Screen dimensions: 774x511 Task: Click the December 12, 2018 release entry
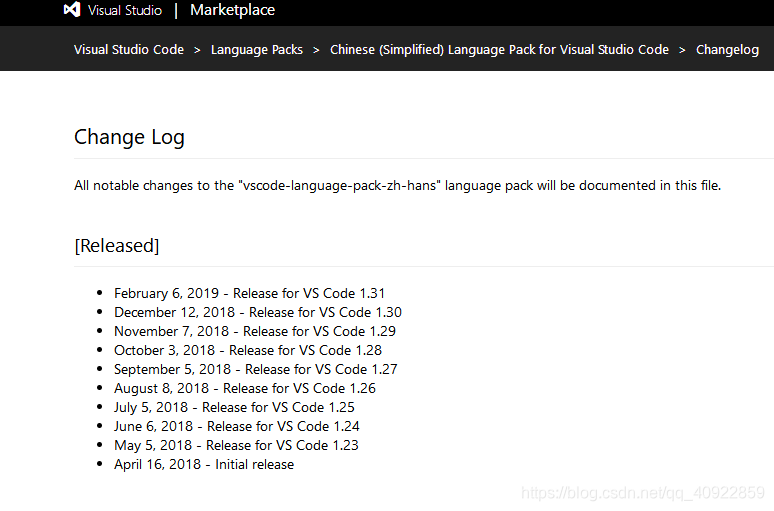coord(258,313)
